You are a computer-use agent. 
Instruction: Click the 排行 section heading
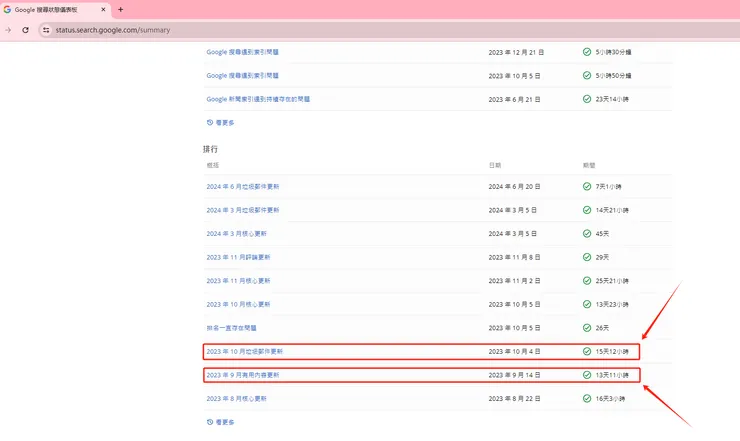point(210,149)
